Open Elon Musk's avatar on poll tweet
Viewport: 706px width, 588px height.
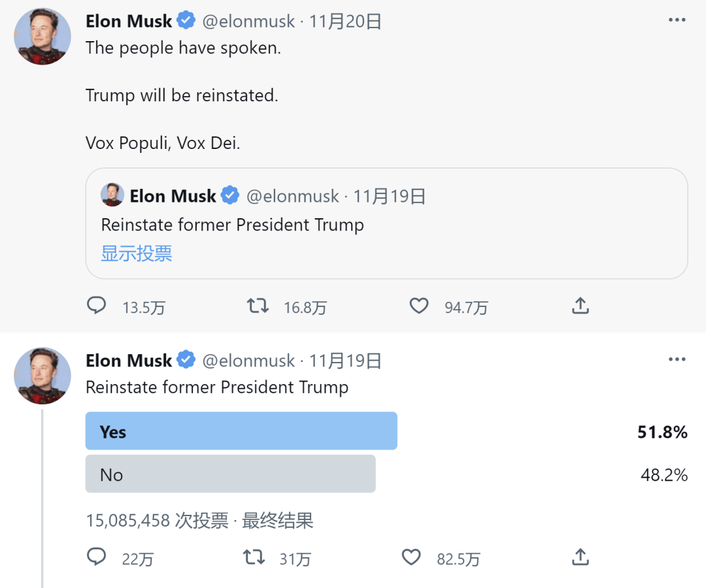42,376
